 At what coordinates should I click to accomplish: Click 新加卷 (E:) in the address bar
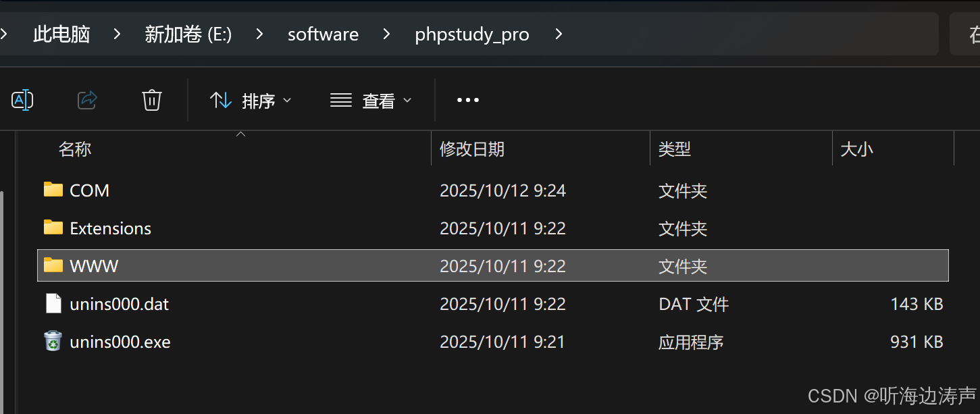(188, 34)
